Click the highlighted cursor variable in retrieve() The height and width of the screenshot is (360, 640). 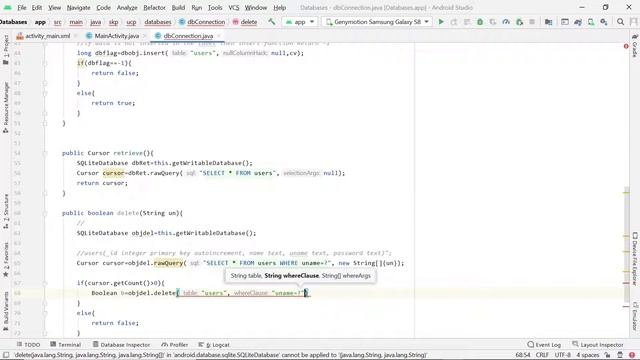click(113, 173)
